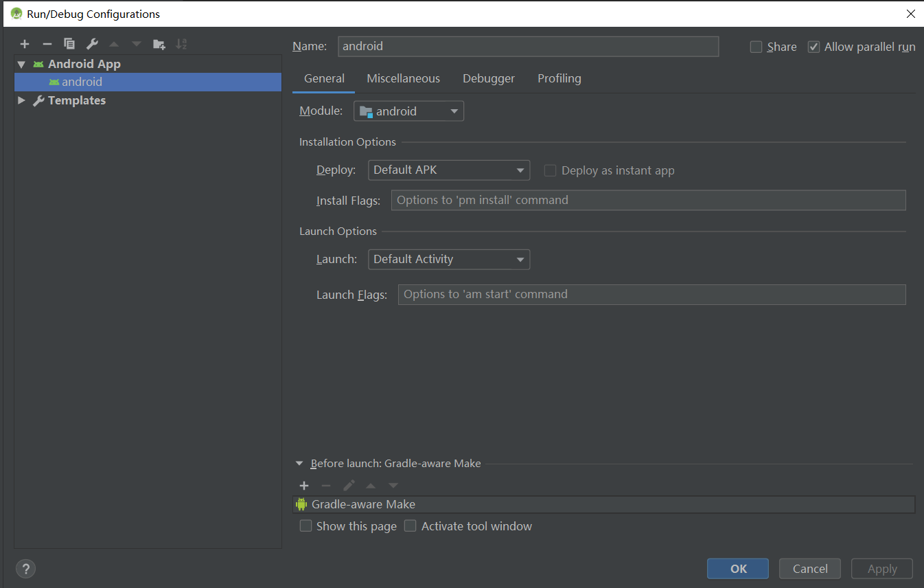Viewport: 924px width, 588px height.
Task: Switch to the Debugger tab
Action: point(488,78)
